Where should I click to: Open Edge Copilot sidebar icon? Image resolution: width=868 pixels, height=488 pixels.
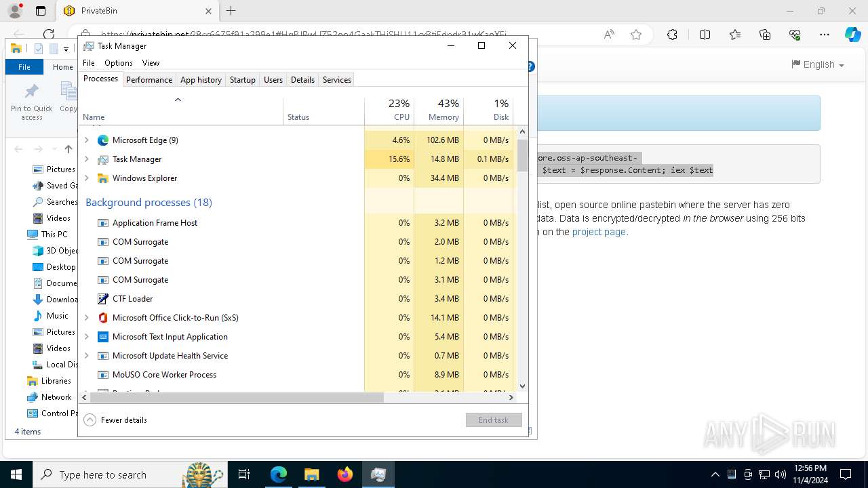[852, 35]
